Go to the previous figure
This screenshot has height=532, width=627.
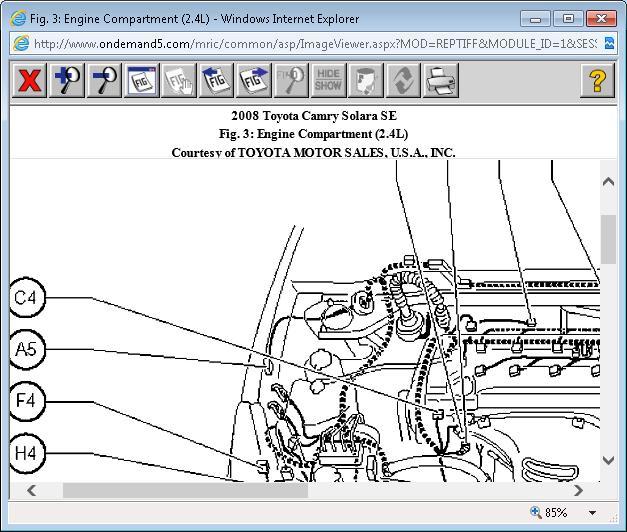pos(216,80)
